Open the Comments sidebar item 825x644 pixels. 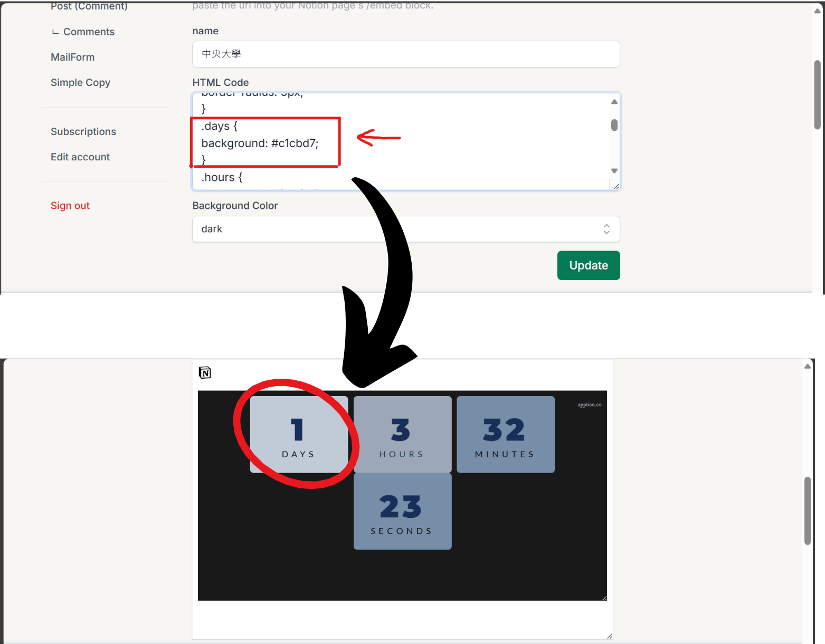point(89,32)
